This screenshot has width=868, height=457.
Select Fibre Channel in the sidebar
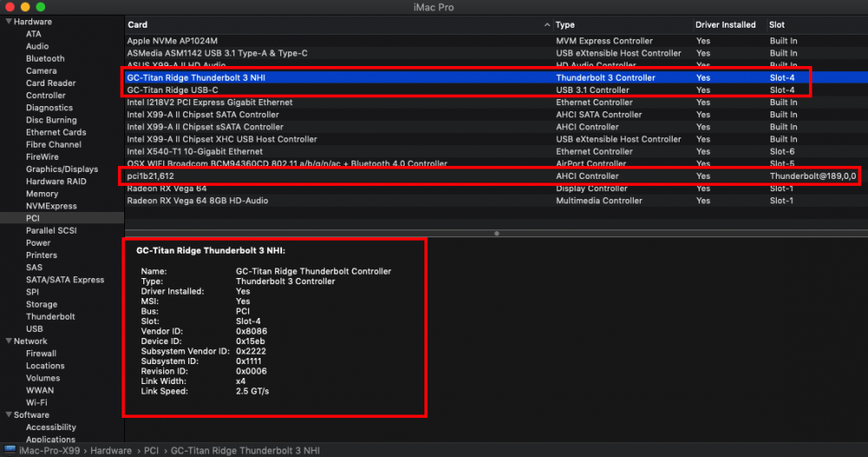coord(53,144)
